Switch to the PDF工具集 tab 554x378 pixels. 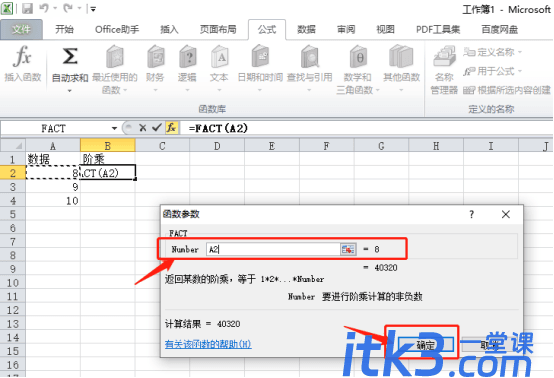coord(438,30)
